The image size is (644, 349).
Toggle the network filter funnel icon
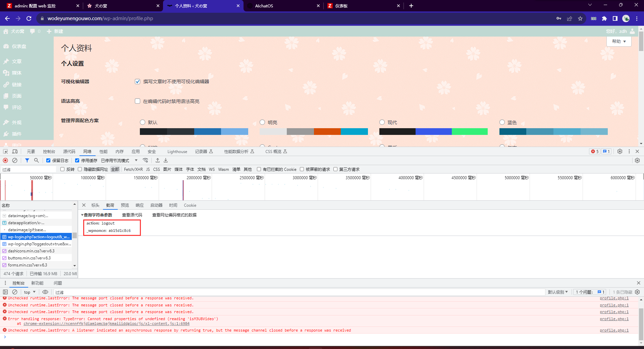[x=27, y=160]
